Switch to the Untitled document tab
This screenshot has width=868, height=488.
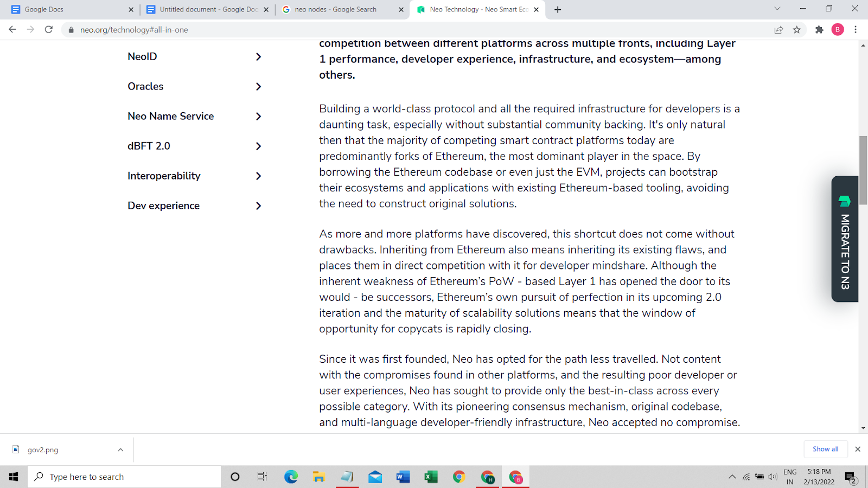tap(207, 9)
